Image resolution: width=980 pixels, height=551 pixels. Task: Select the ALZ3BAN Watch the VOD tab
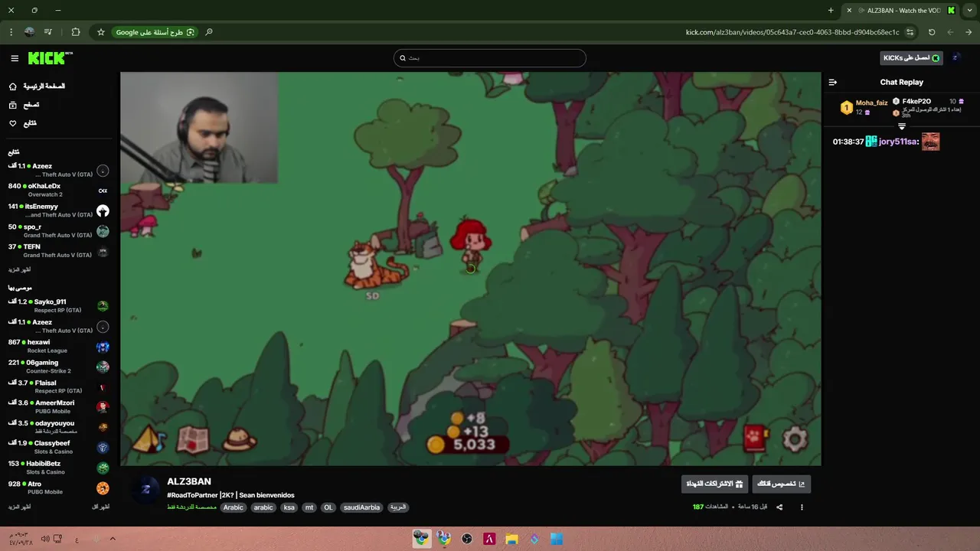[x=902, y=11]
